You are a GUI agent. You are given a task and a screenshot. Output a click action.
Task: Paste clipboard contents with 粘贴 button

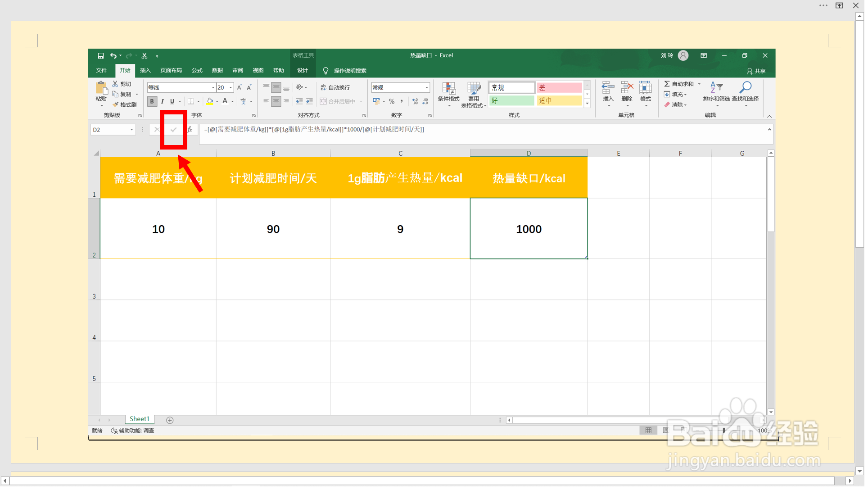(101, 94)
